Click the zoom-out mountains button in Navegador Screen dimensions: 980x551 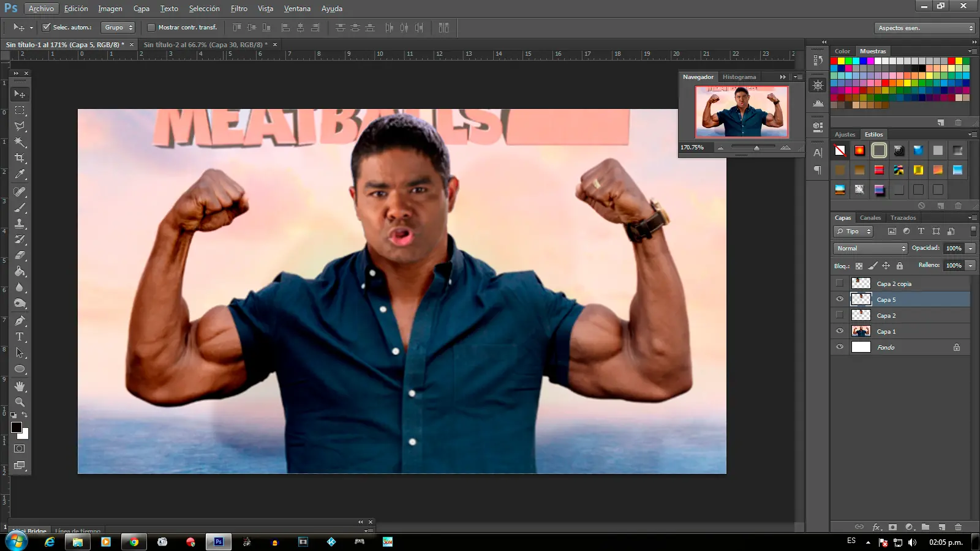tap(721, 148)
